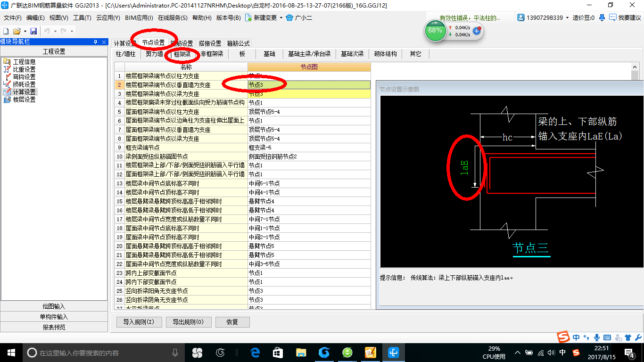
Task: Click the blue plus floating widget button
Action: pyautogui.click(x=477, y=31)
